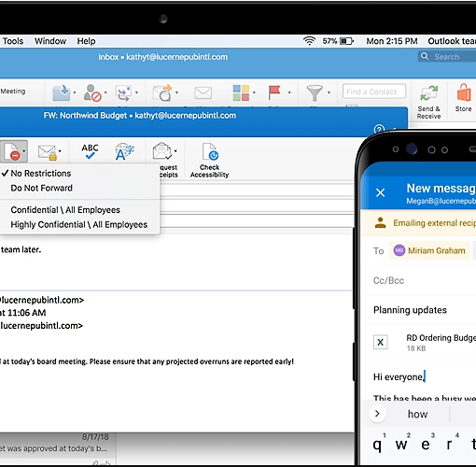This screenshot has width=476, height=467.
Task: Click the Junk/block sender icon
Action: click(x=92, y=92)
